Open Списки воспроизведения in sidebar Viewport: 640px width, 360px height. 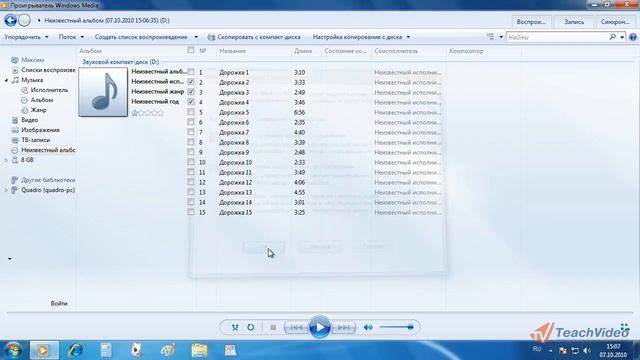pyautogui.click(x=48, y=70)
